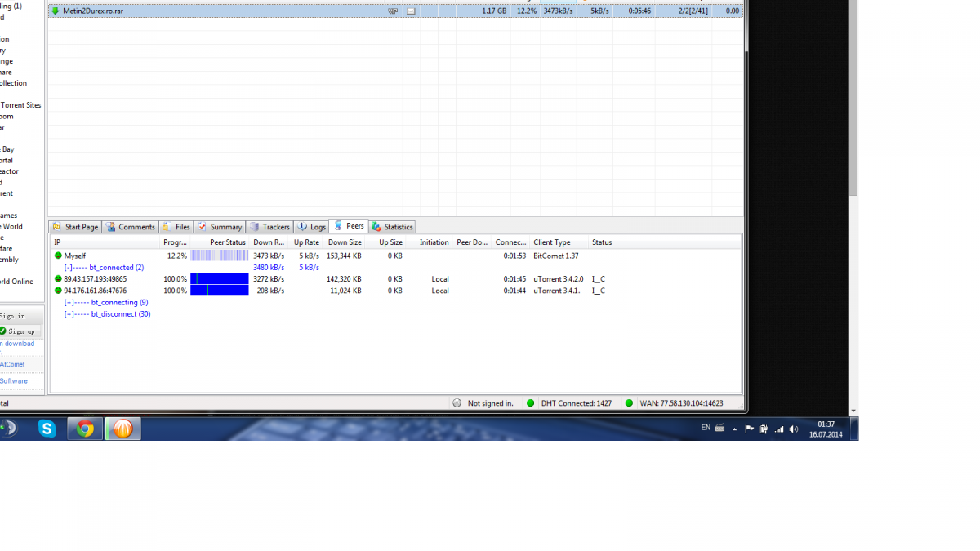Click the volume speaker icon in system tray
The width and height of the screenshot is (980, 551).
[794, 429]
